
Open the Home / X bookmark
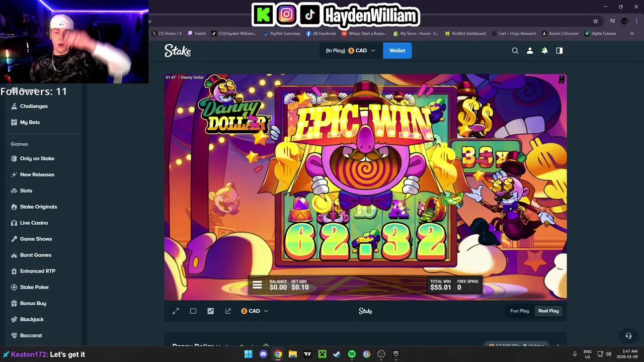point(167,34)
